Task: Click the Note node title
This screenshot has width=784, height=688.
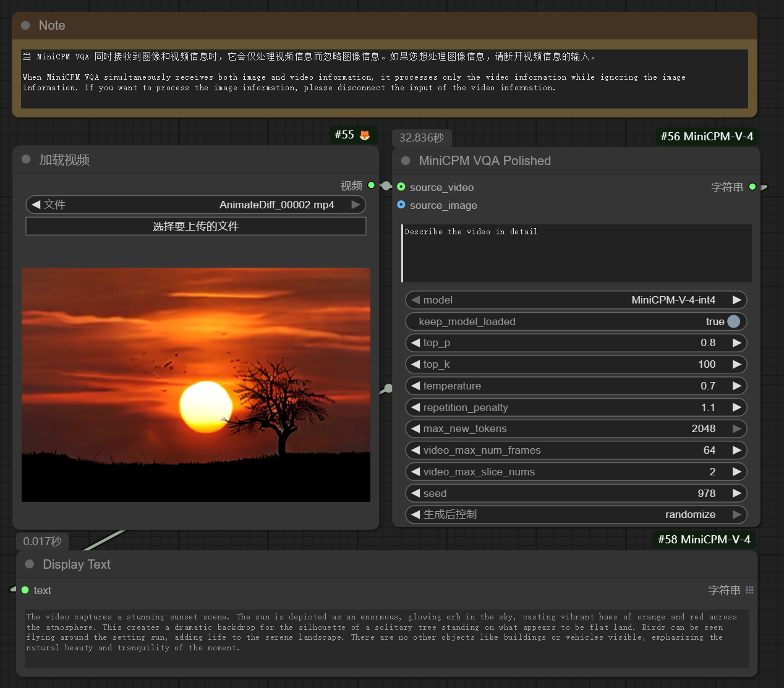Action: tap(52, 25)
